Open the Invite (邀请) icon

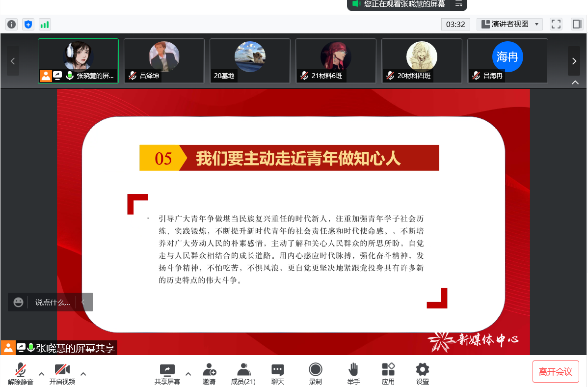click(x=209, y=374)
